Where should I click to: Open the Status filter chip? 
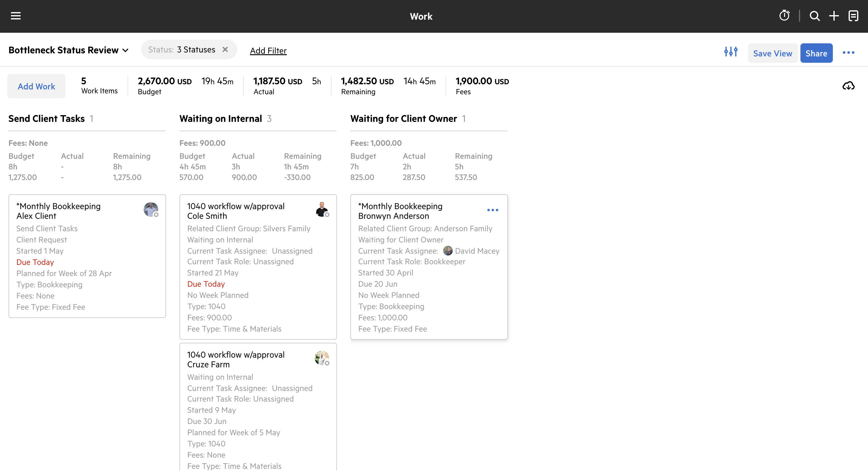[182, 49]
